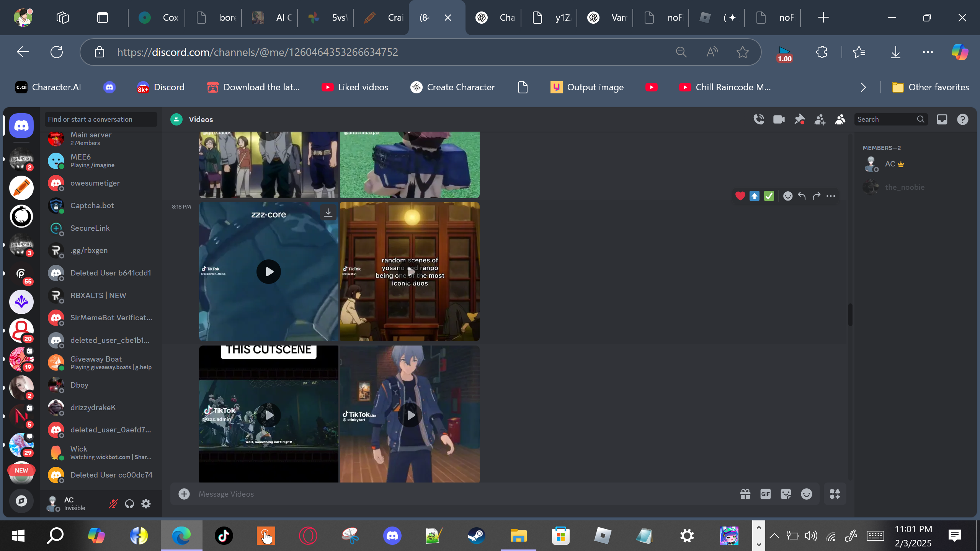Open Chill Raincode bookmark
The height and width of the screenshot is (551, 980).
pos(725,87)
